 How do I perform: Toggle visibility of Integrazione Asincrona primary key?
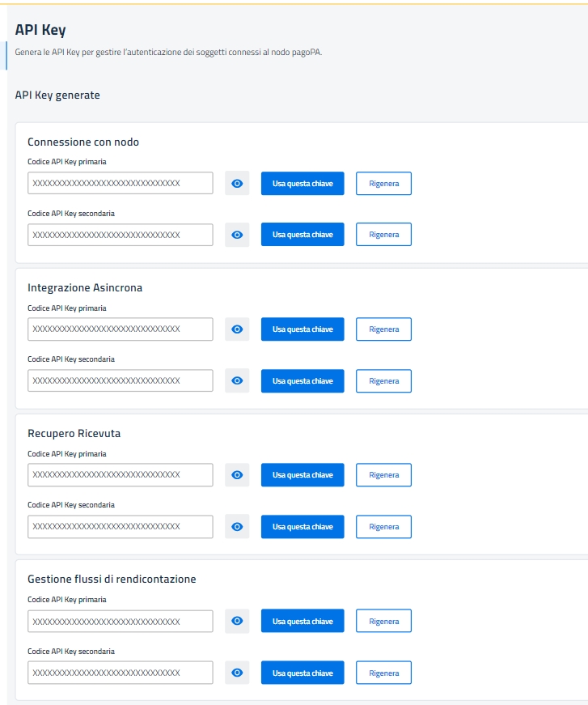pyautogui.click(x=237, y=329)
